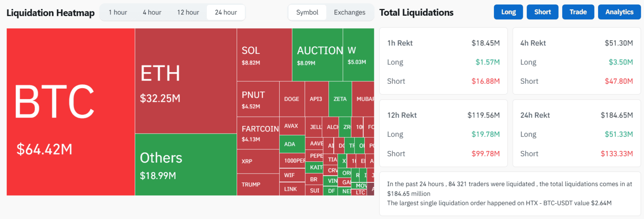
Task: Select the green Others heatmap tile
Action: pos(186,165)
